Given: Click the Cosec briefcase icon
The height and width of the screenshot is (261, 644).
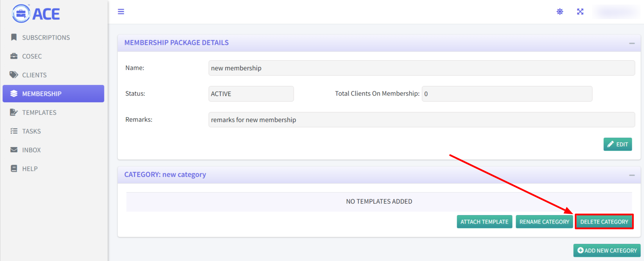Looking at the screenshot, I should pyautogui.click(x=14, y=56).
